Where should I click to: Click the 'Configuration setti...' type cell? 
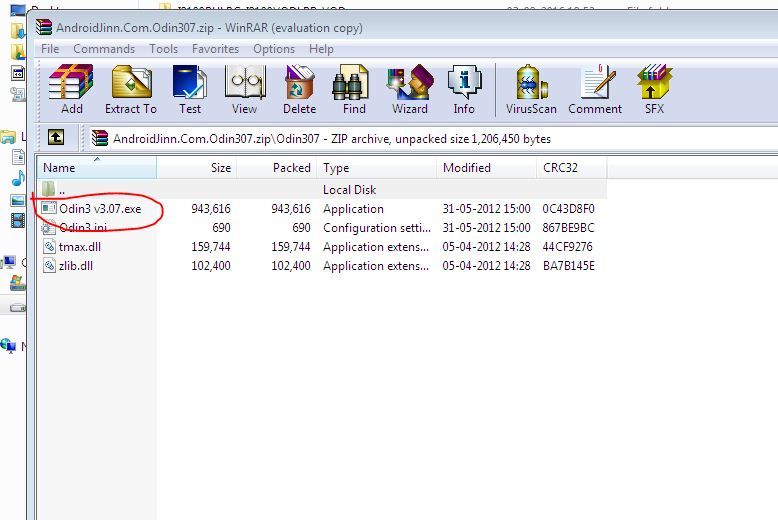click(377, 228)
